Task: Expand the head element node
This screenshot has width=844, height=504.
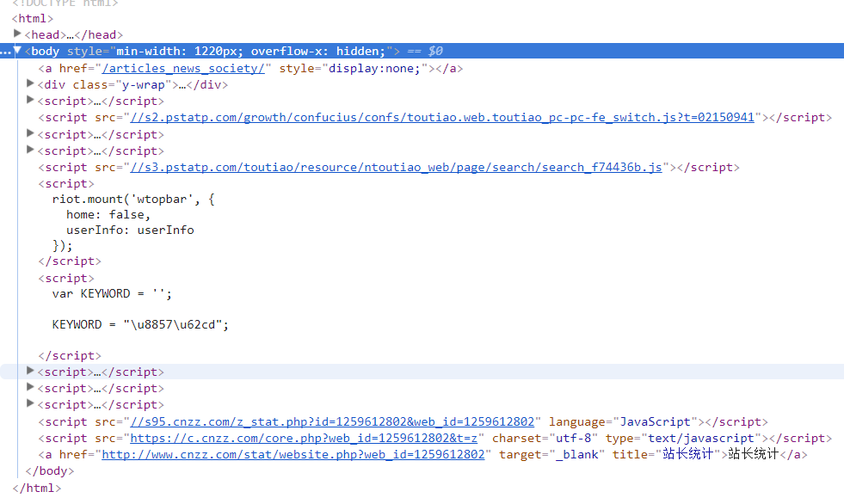Action: pos(18,34)
